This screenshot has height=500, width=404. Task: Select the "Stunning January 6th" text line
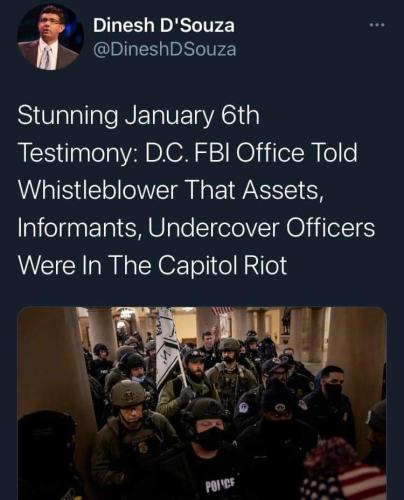138,116
